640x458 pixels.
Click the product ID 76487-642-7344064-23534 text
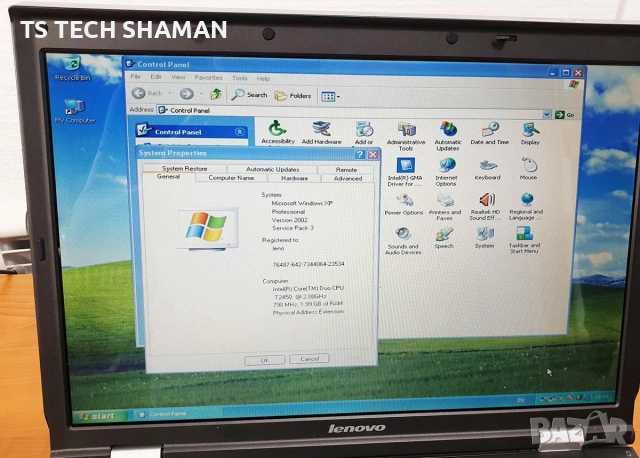point(308,264)
